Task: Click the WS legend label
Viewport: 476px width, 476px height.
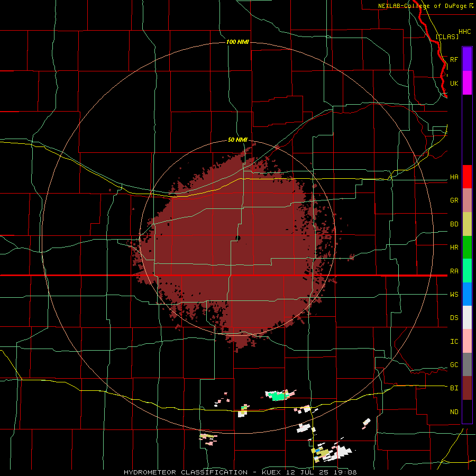Action: [x=454, y=295]
